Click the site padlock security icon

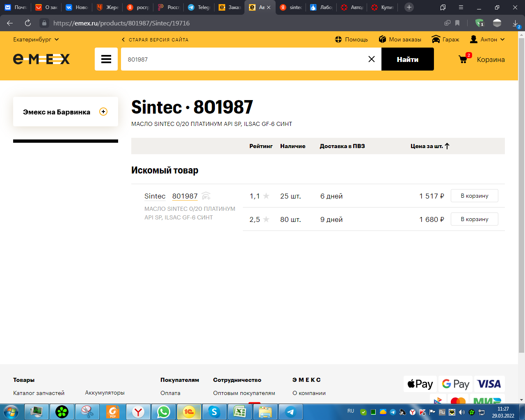44,23
